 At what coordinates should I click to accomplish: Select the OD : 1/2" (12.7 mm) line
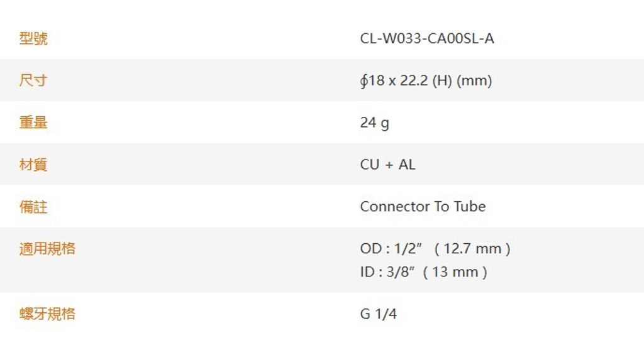[x=435, y=249]
